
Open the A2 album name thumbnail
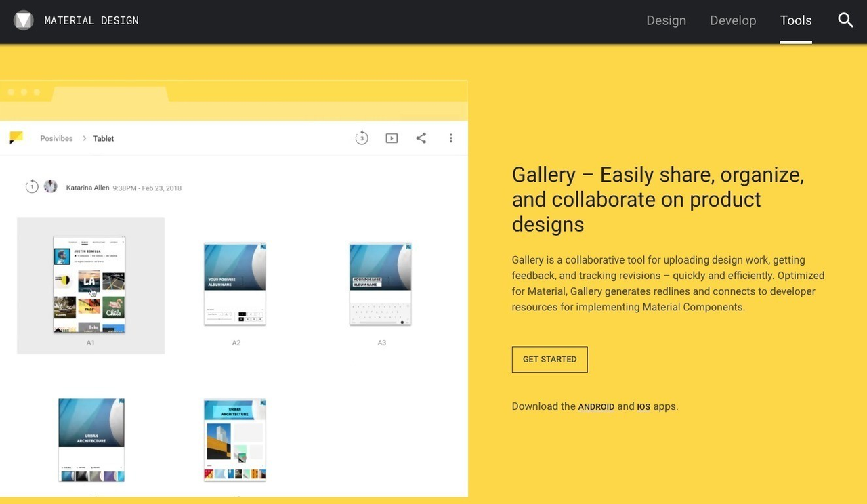235,285
